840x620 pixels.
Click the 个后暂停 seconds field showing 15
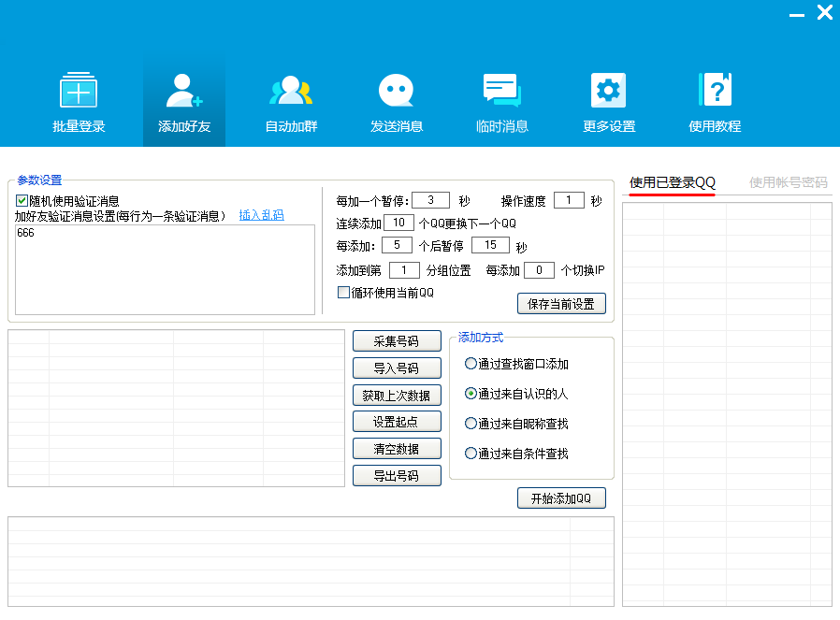[x=490, y=245]
